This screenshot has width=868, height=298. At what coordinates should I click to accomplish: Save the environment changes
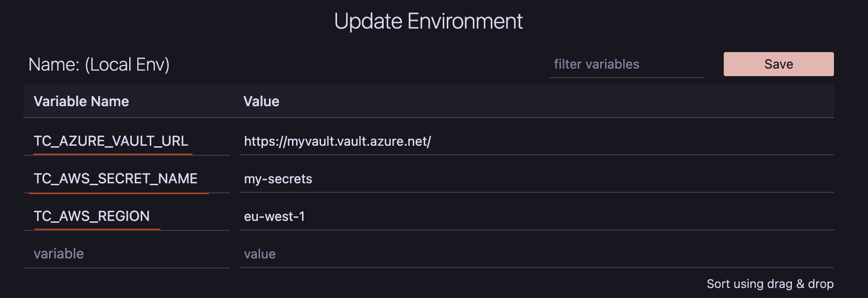click(778, 64)
